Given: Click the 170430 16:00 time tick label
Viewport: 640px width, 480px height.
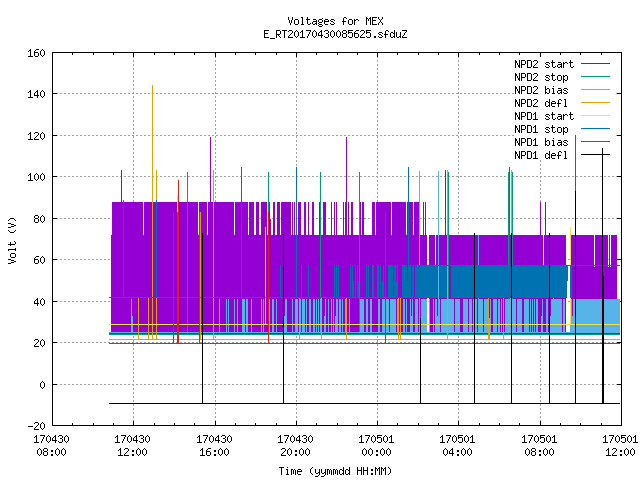Looking at the screenshot, I should click(x=214, y=445).
